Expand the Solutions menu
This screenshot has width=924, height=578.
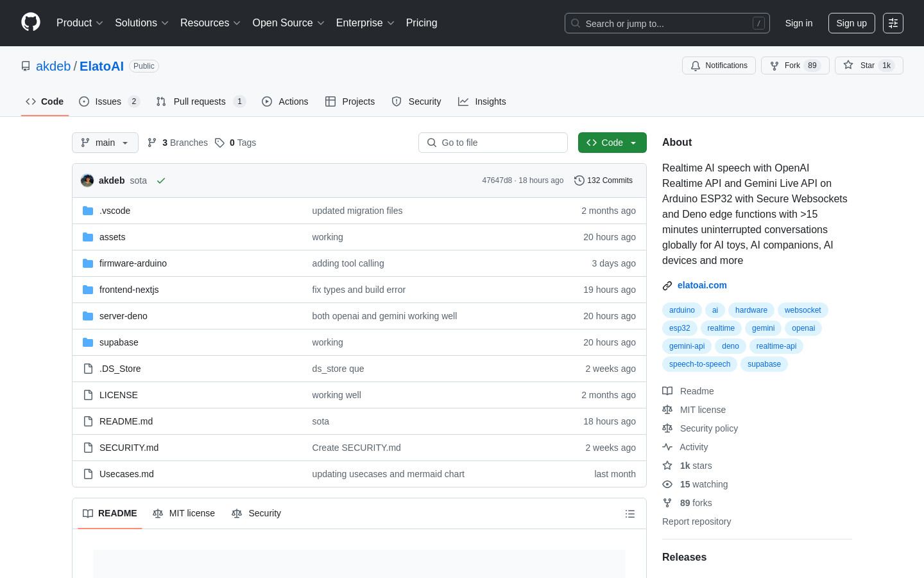[x=142, y=23]
